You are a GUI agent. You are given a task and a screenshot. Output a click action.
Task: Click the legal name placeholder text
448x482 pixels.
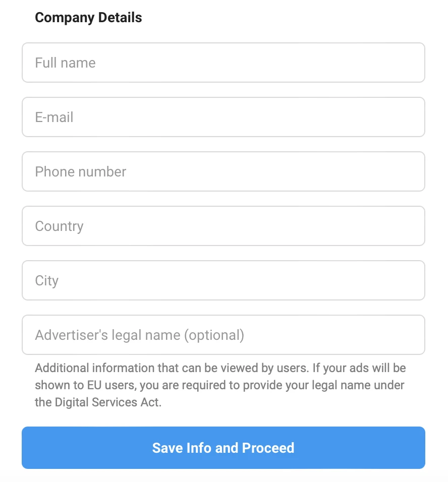point(140,335)
